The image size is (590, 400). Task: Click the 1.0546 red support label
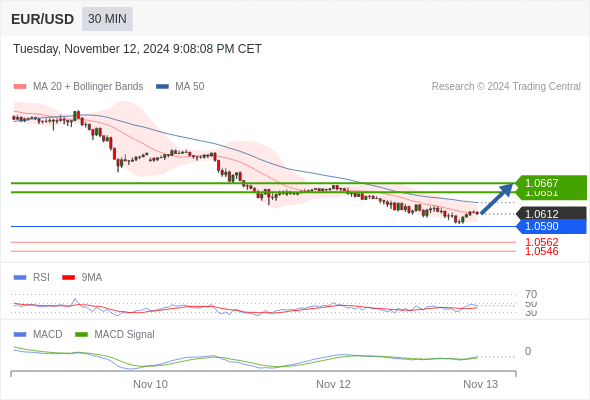(x=541, y=251)
